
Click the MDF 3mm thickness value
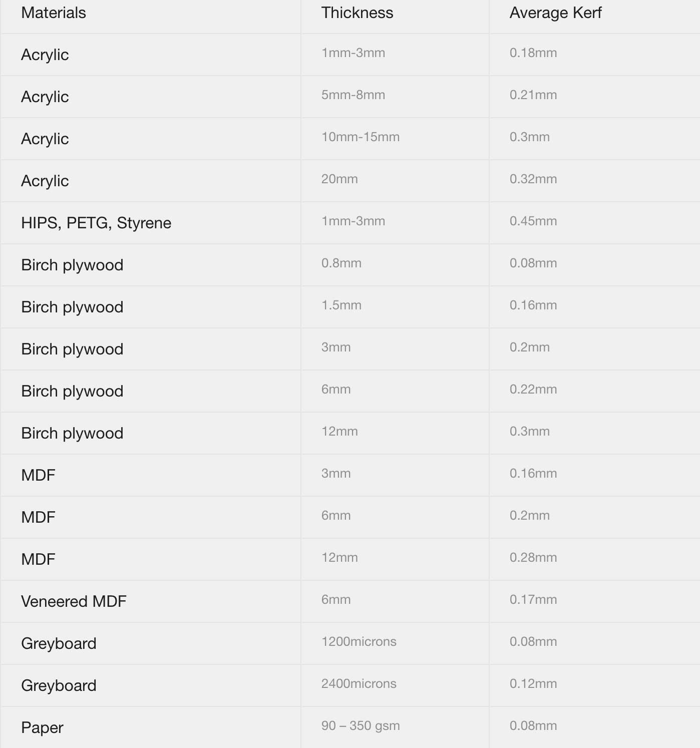coord(336,474)
